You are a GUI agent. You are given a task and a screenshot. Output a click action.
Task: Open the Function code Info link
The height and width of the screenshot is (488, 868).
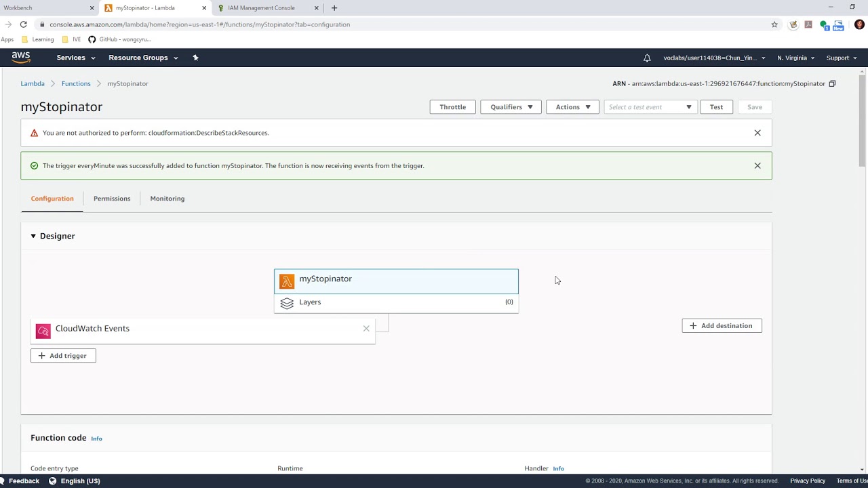pos(96,439)
